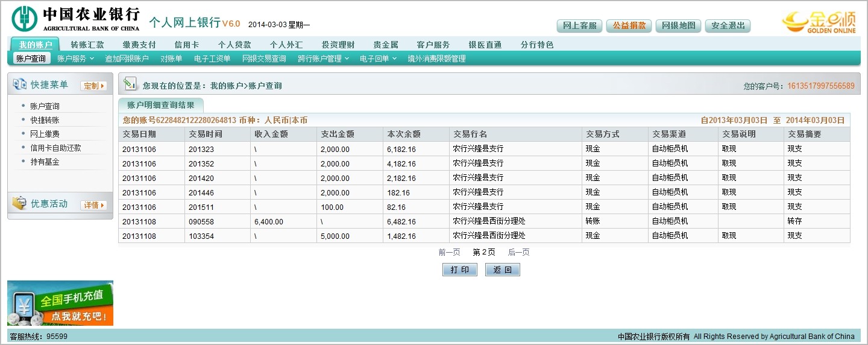Click the promotions gift icon in sidebar
The width and height of the screenshot is (868, 345).
click(x=19, y=203)
